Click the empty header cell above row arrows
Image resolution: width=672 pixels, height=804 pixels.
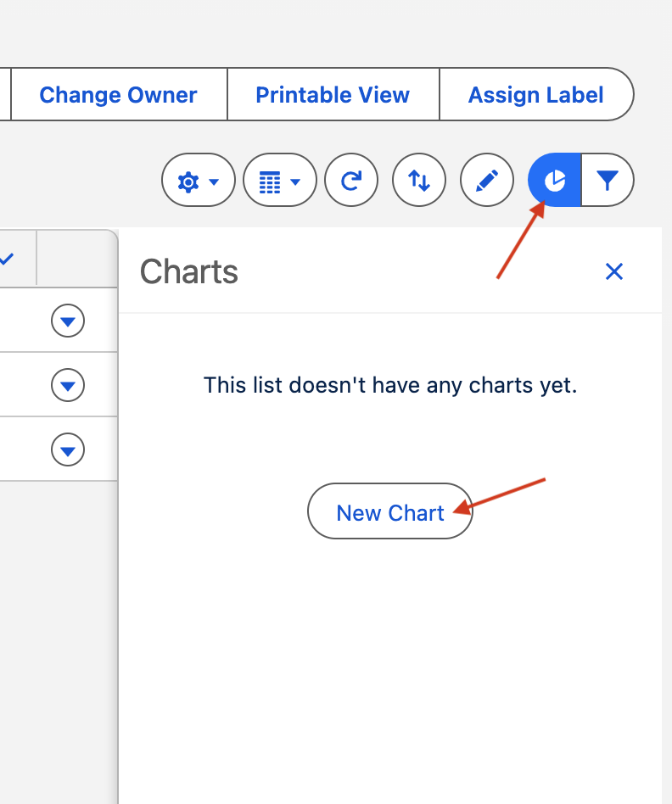[x=77, y=259]
